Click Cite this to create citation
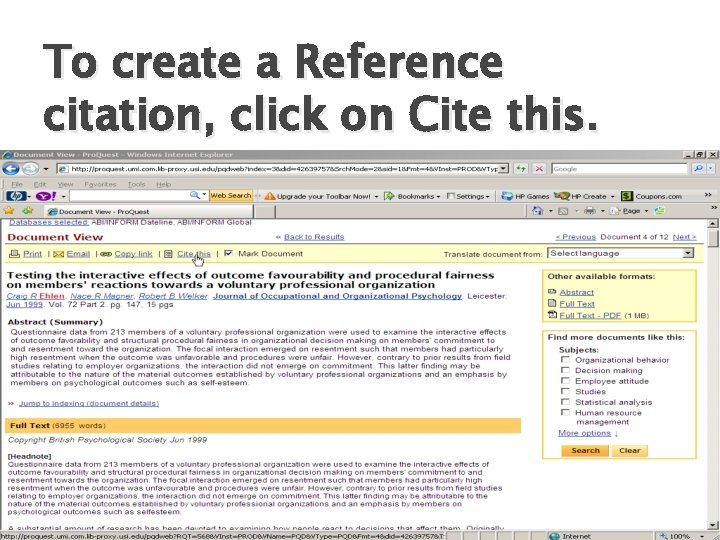Image resolution: width=720 pixels, height=540 pixels. click(194, 254)
